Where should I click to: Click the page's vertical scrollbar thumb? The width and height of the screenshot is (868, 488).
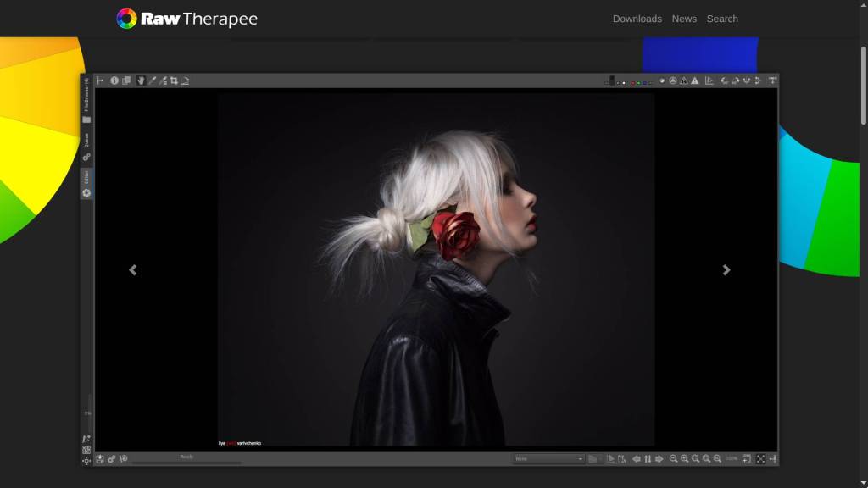pyautogui.click(x=864, y=86)
